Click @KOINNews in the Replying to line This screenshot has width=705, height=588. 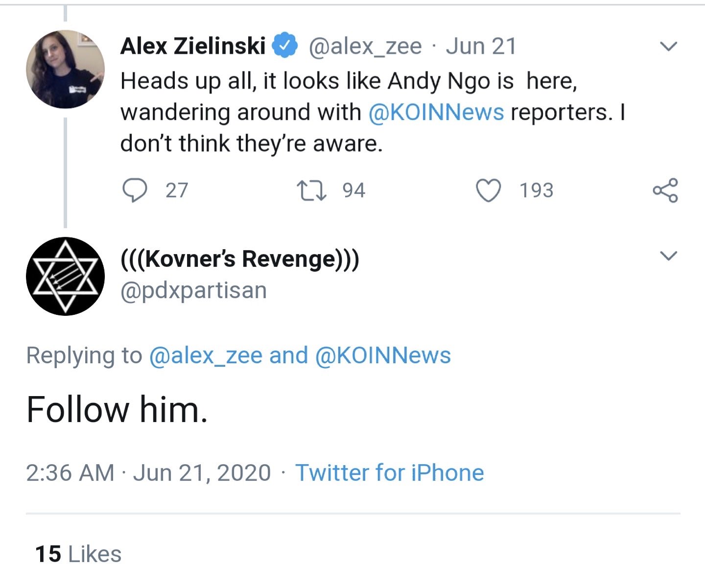(x=383, y=355)
